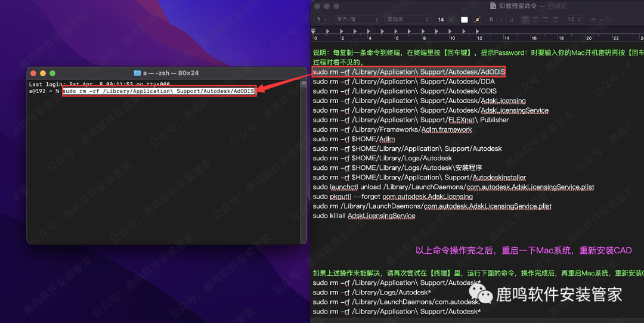The height and width of the screenshot is (323, 644).
Task: Toggle bold formatting in TextEdit toolbar
Action: (x=492, y=20)
